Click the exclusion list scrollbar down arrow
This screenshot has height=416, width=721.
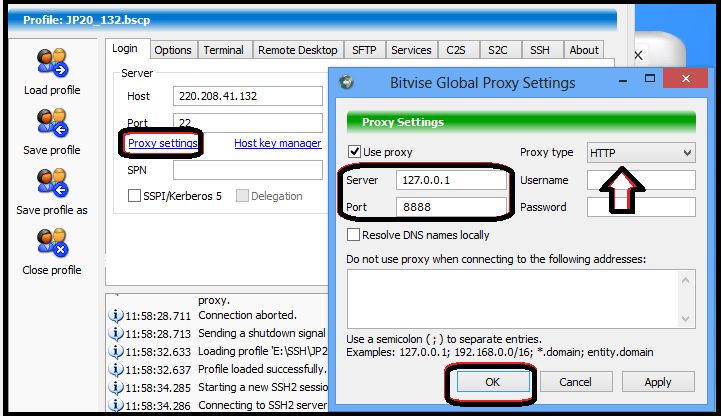[686, 319]
